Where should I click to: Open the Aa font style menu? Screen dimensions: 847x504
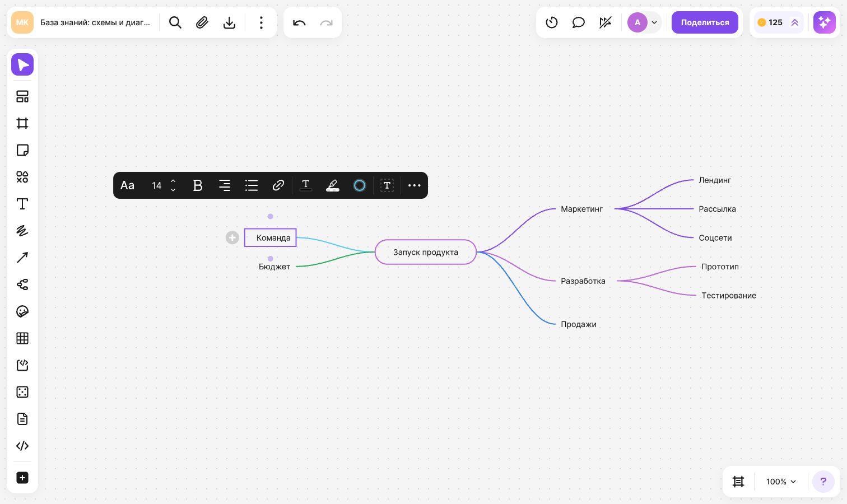tap(128, 185)
